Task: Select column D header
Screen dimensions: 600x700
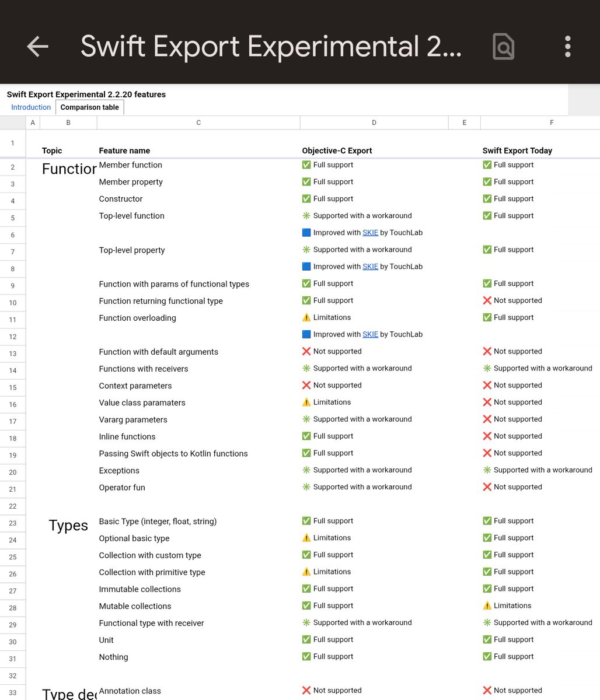Action: point(374,123)
